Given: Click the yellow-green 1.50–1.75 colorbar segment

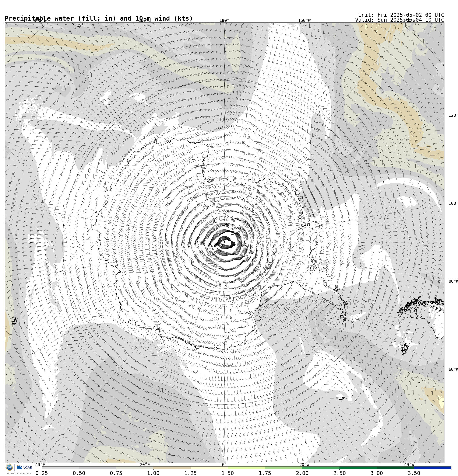Looking at the screenshot, I should click(x=246, y=468).
